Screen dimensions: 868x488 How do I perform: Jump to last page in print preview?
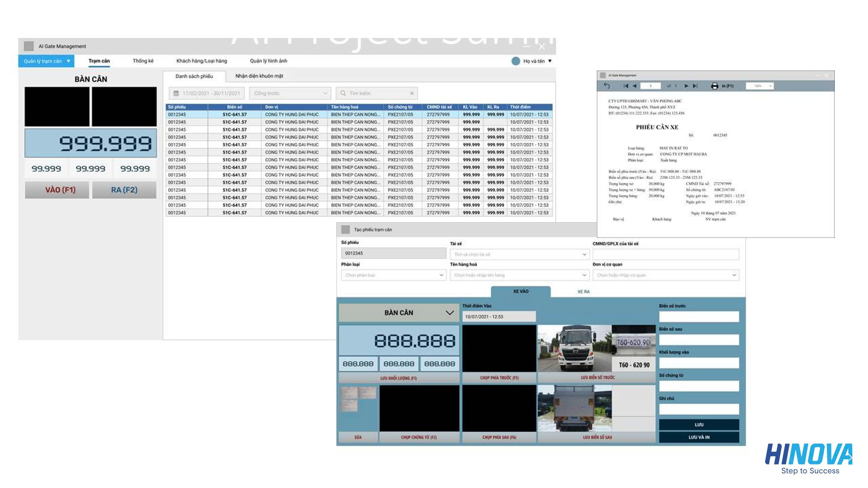point(695,86)
